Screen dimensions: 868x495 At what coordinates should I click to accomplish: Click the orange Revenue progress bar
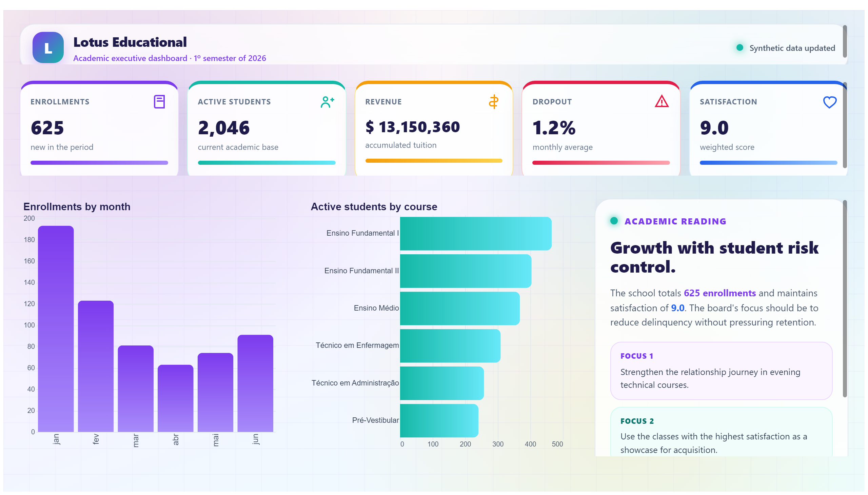[x=433, y=160]
